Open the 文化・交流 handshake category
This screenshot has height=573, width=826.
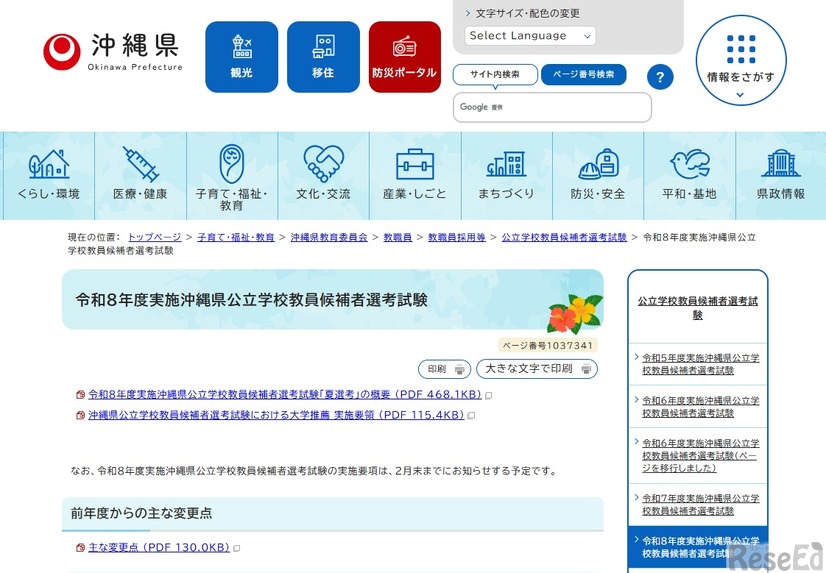(x=323, y=175)
